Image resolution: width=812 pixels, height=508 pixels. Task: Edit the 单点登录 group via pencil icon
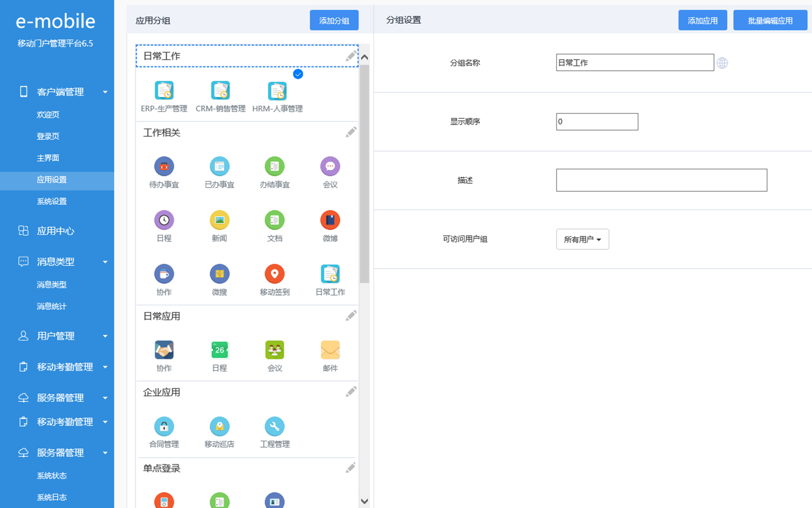point(350,468)
